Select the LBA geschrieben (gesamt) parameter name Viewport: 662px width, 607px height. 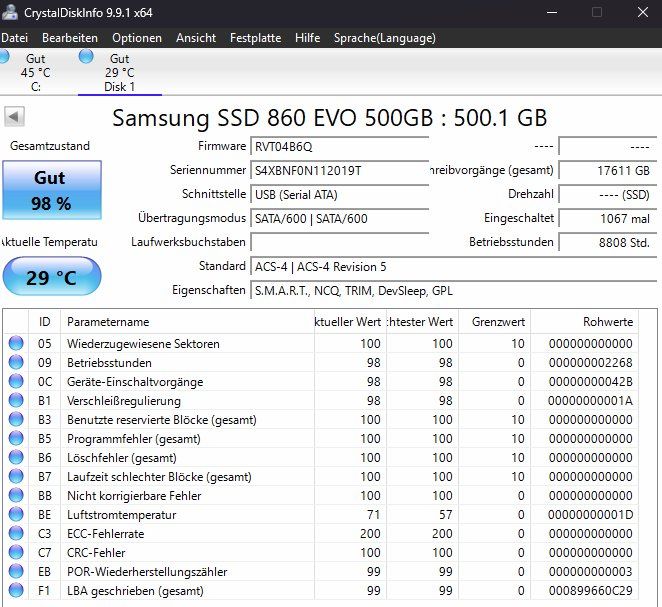pyautogui.click(x=135, y=591)
